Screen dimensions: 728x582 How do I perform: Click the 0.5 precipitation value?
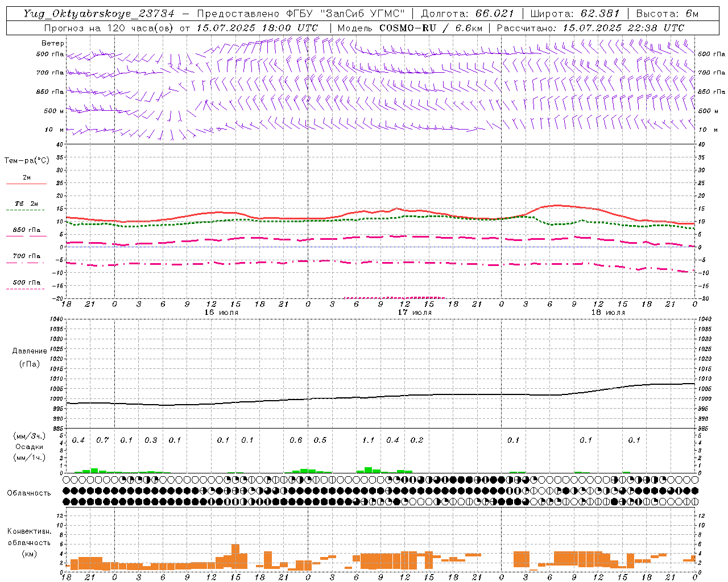click(320, 440)
